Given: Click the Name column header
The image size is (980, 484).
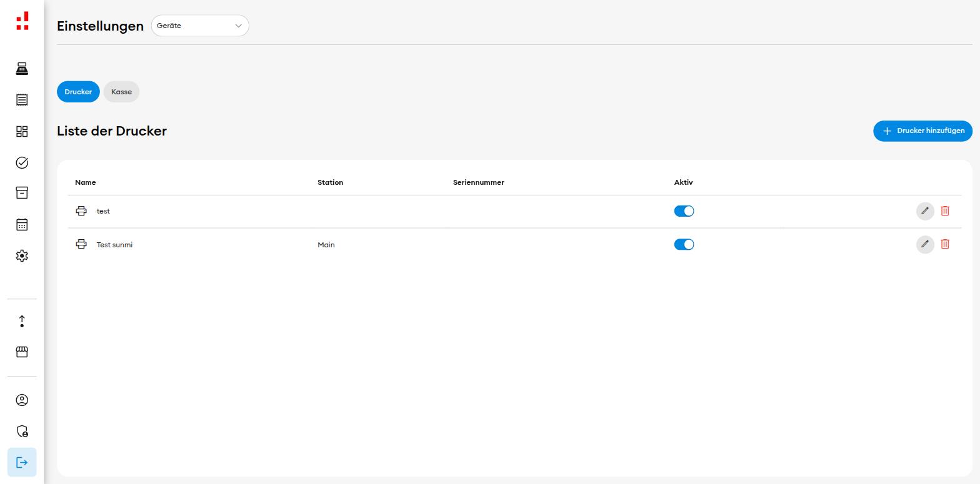Looking at the screenshot, I should click(x=86, y=182).
